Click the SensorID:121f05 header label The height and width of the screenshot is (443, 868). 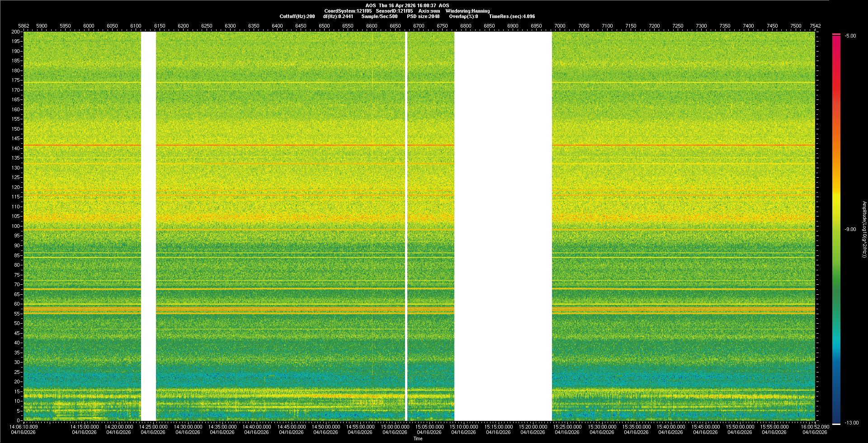pyautogui.click(x=394, y=11)
